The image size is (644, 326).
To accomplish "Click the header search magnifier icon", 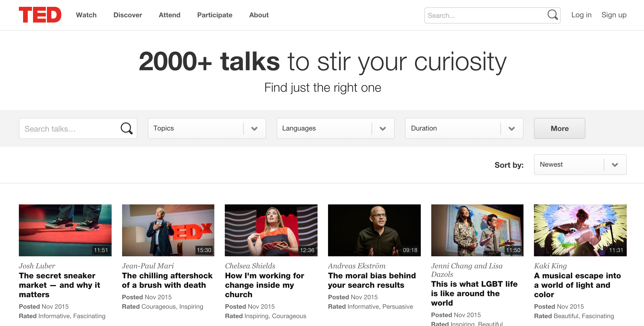I will 553,15.
